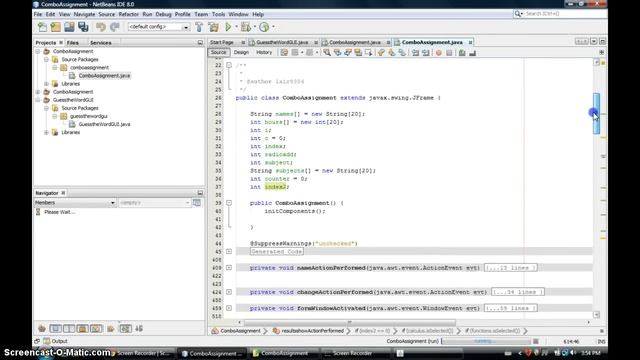This screenshot has width=640, height=360.
Task: Collapse the comboassignment package node
Action: [55, 68]
